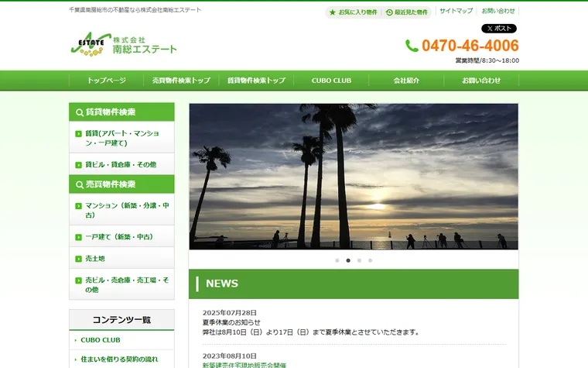The width and height of the screenshot is (588, 368).
Task: Click the arrow icon beside 売土地
Action: [x=78, y=259]
